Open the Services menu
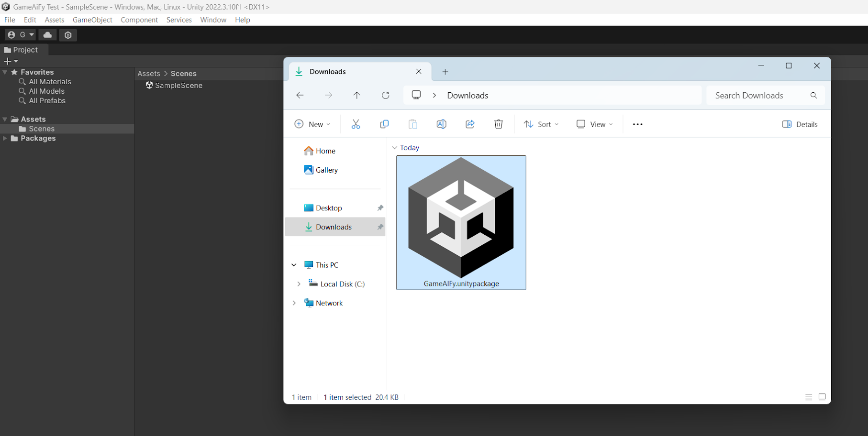 click(x=179, y=20)
